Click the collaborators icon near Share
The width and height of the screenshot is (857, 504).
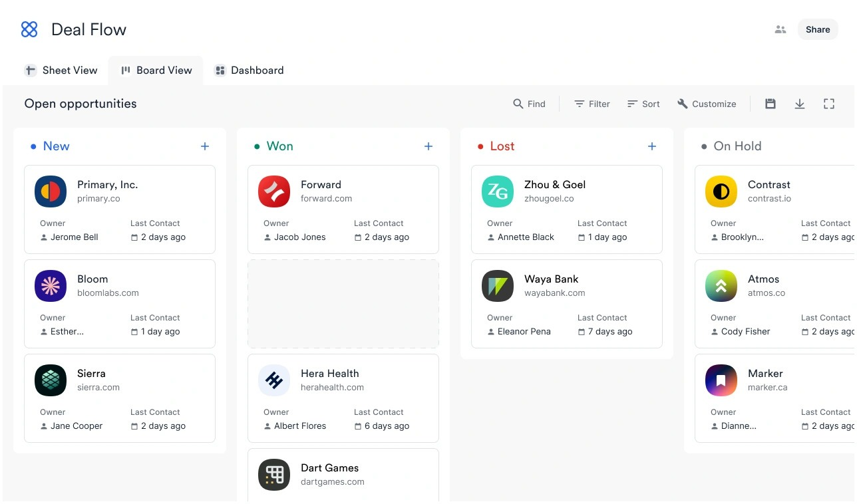pos(780,29)
